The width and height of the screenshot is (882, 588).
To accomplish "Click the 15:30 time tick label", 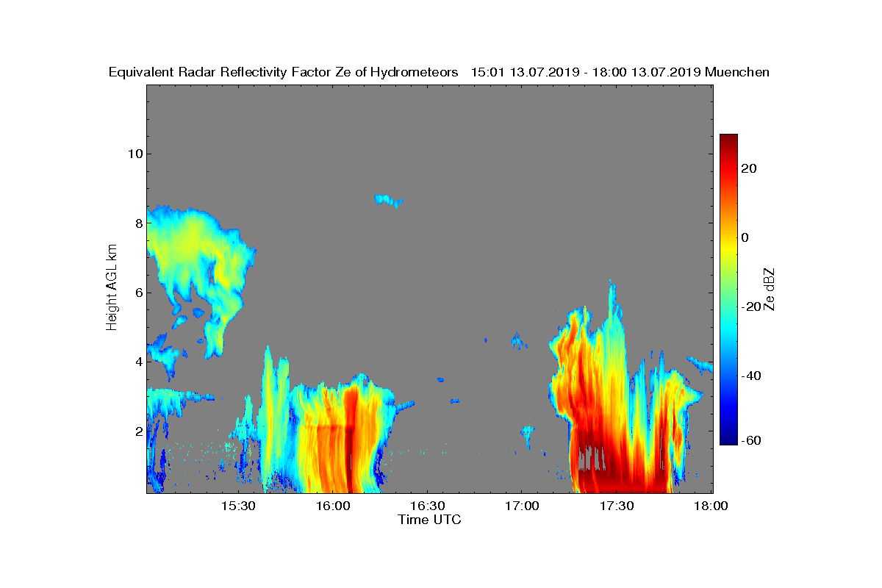I will tap(238, 506).
